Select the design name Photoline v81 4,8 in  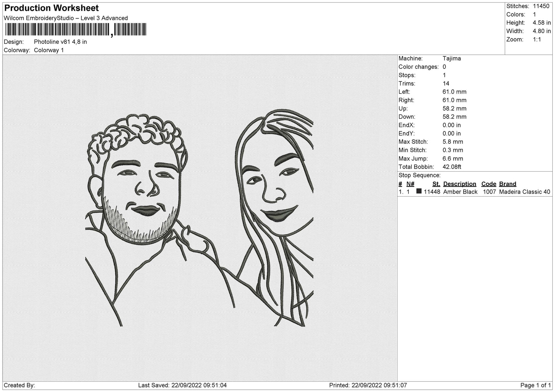tap(60, 42)
